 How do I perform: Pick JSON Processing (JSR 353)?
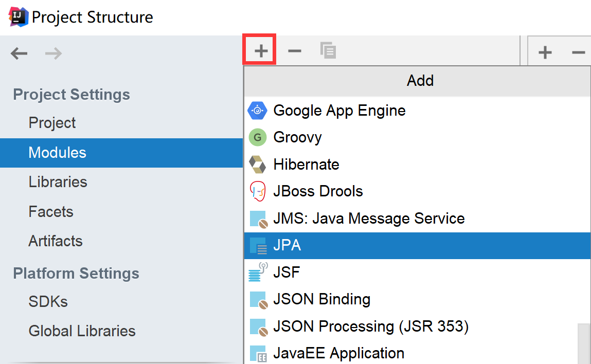370,326
